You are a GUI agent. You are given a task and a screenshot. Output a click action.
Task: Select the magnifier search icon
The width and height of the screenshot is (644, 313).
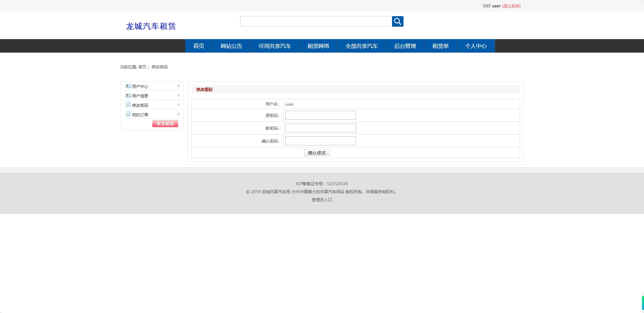[x=398, y=21]
